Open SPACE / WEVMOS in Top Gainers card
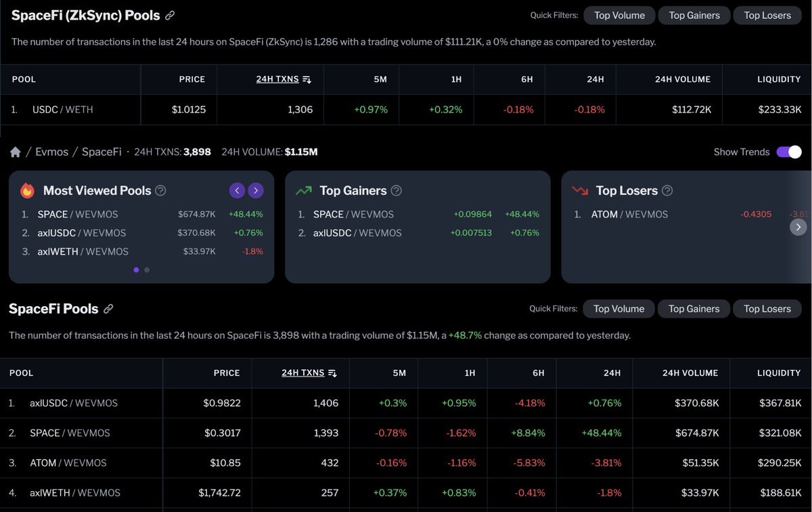 point(354,214)
